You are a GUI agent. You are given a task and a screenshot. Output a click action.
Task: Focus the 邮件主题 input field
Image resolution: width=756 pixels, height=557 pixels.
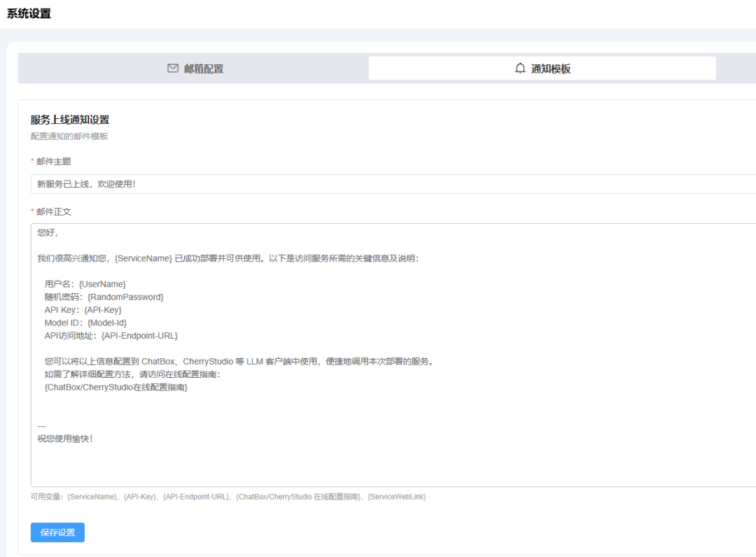tap(392, 184)
